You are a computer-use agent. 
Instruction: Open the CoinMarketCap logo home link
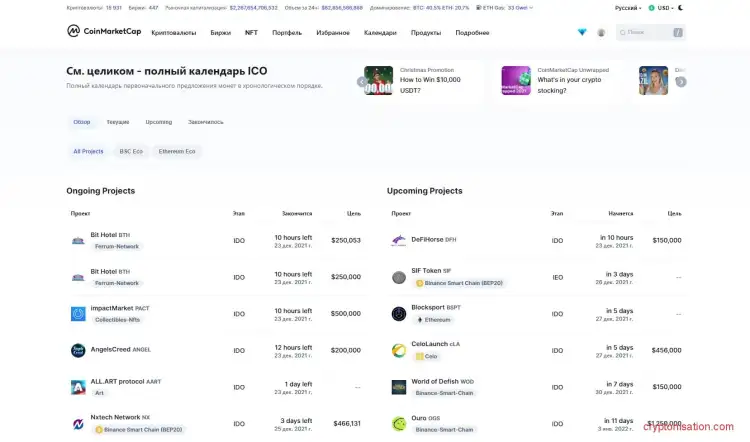coord(104,31)
